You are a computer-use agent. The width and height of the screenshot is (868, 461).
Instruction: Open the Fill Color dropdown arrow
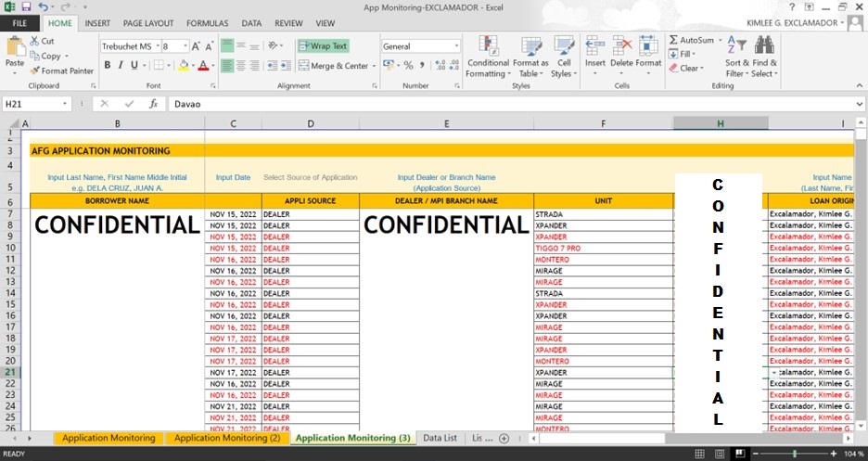pyautogui.click(x=193, y=65)
